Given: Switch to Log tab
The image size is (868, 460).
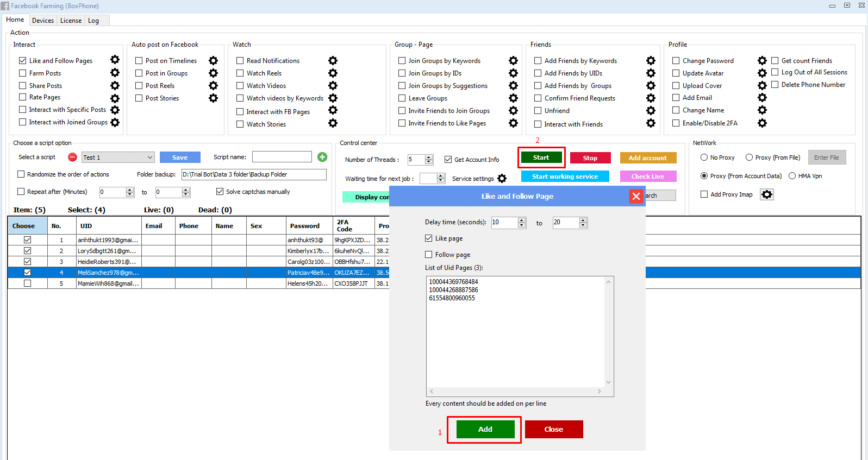Looking at the screenshot, I should click(x=93, y=21).
